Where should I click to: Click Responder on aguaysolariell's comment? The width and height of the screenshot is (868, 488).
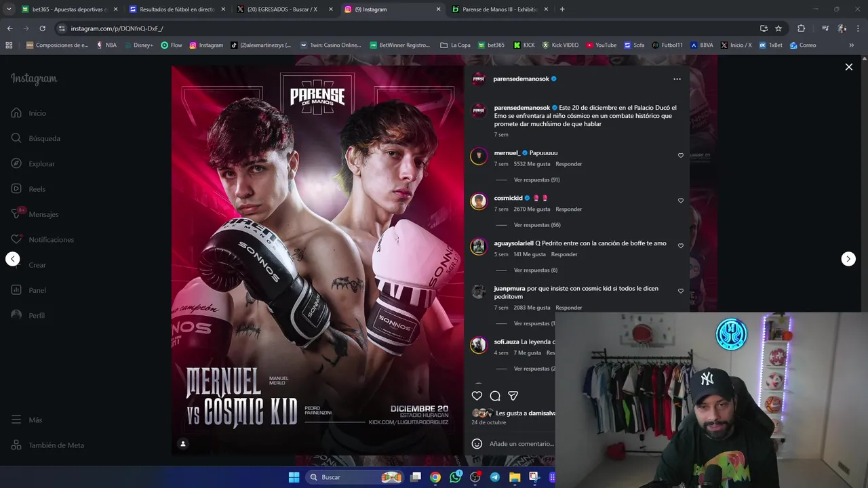(x=564, y=254)
